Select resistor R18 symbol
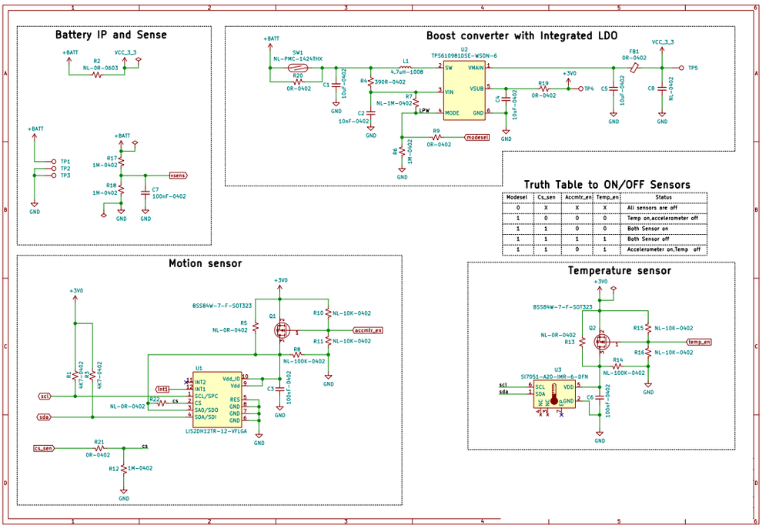Image resolution: width=769 pixels, height=532 pixels. (x=121, y=189)
